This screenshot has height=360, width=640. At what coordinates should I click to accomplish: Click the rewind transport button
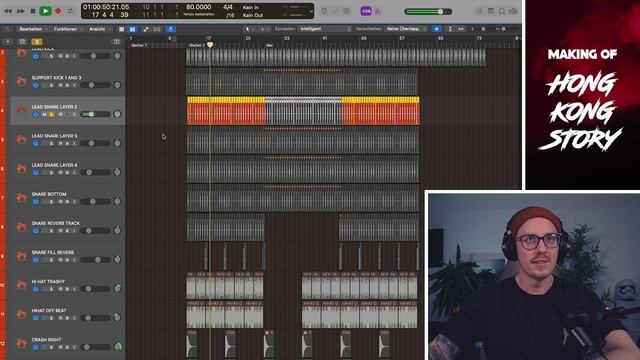(x=8, y=11)
